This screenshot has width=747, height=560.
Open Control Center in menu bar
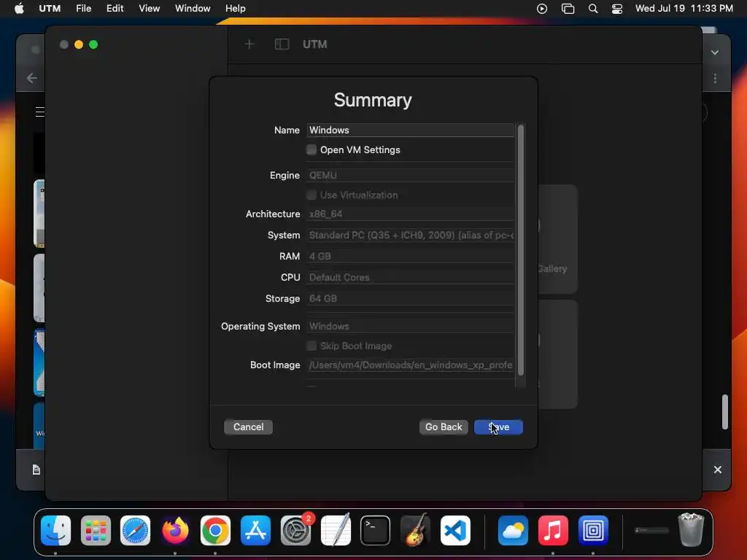tap(617, 9)
